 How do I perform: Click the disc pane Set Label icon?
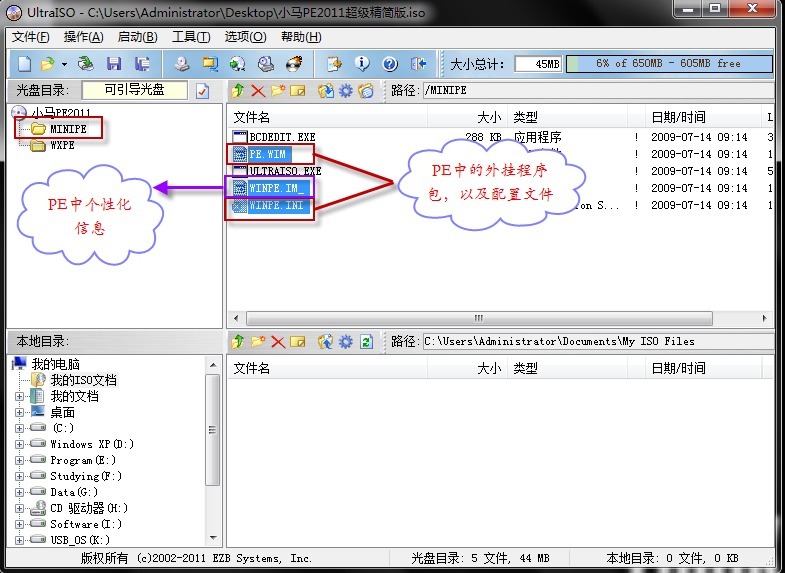coord(366,91)
